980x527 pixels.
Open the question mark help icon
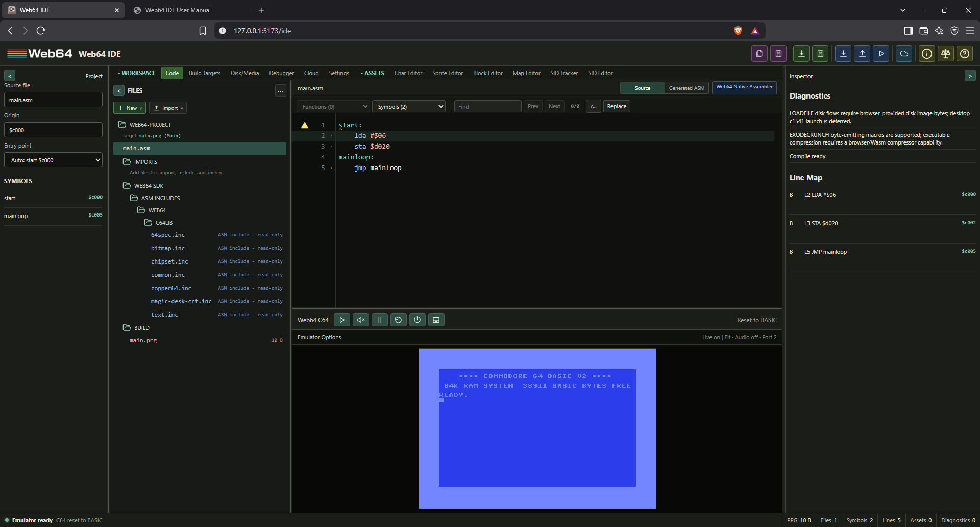(x=965, y=54)
